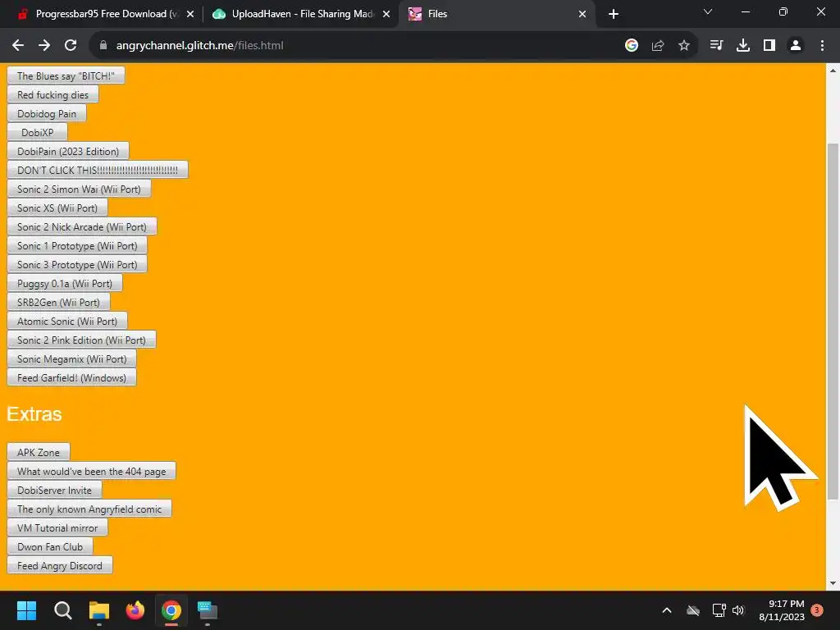Switch to the UploadHaven File Sharing tab
840x630 pixels.
301,14
